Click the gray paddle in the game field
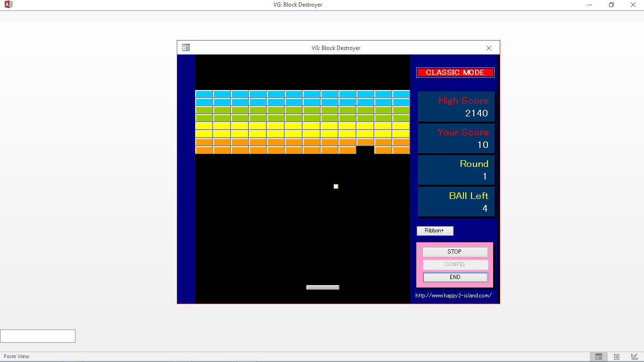Image resolution: width=644 pixels, height=362 pixels. 323,288
